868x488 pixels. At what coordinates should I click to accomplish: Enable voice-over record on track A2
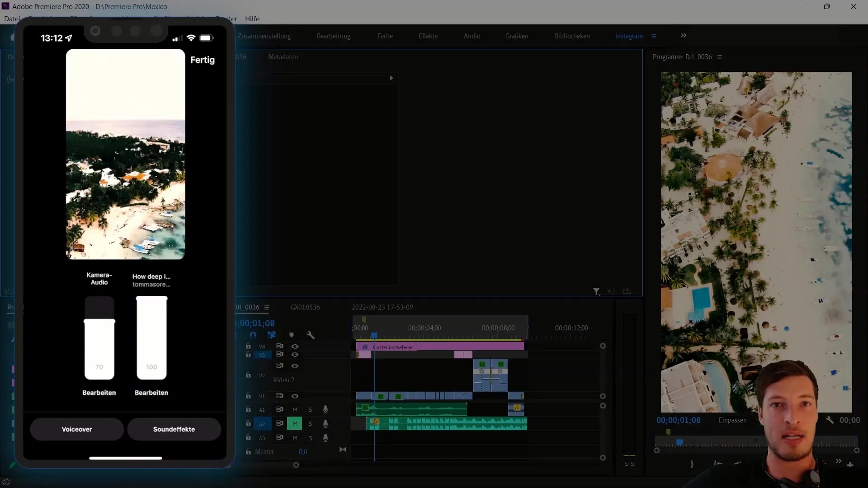pyautogui.click(x=325, y=423)
